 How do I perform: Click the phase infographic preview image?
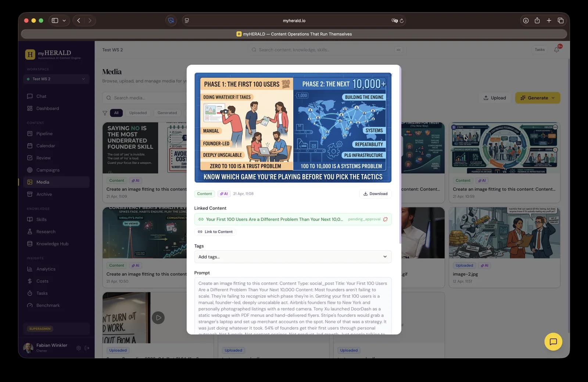point(293,127)
